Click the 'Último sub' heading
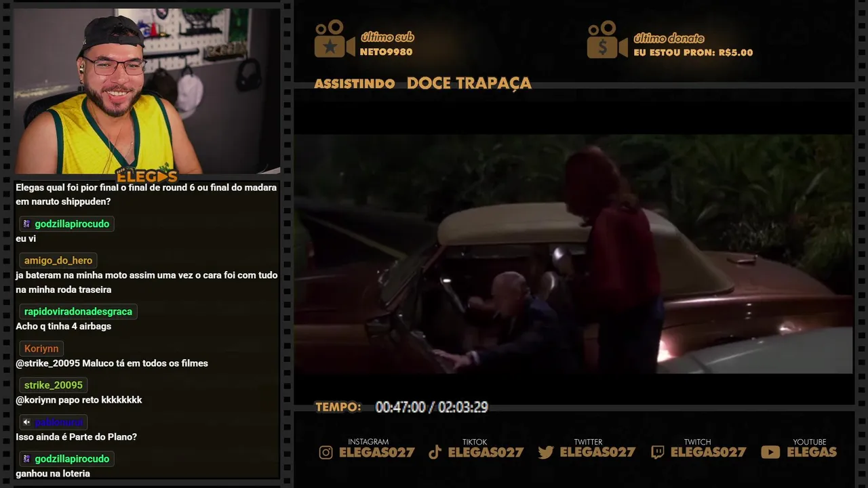 tap(387, 37)
